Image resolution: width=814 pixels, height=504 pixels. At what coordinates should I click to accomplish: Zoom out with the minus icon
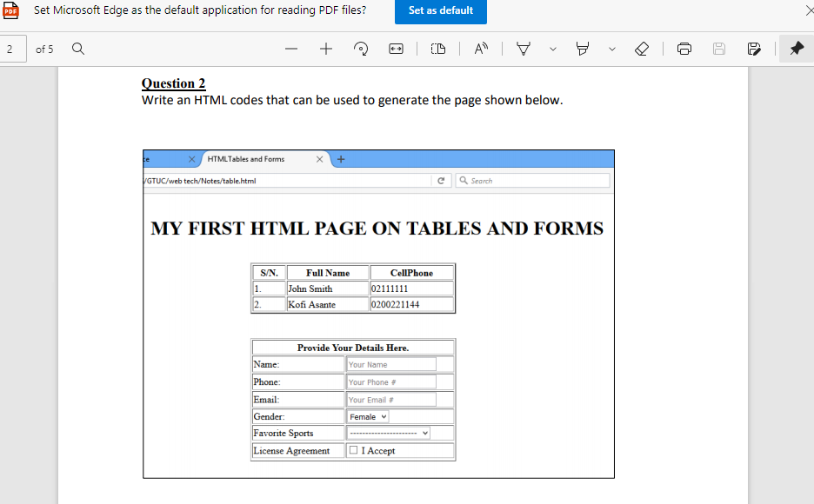pos(291,50)
